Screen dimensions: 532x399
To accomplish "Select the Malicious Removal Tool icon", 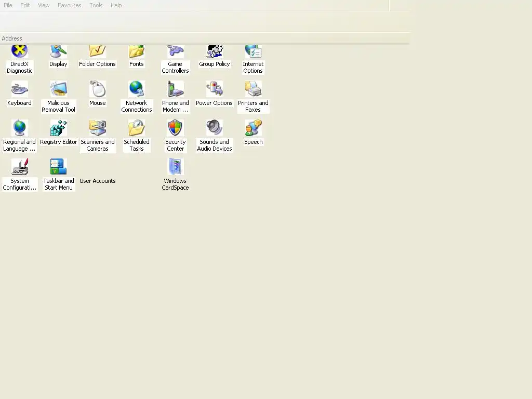I will tap(58, 89).
